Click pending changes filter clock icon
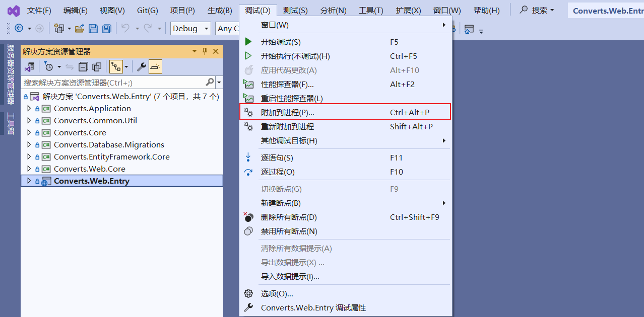 (49, 67)
